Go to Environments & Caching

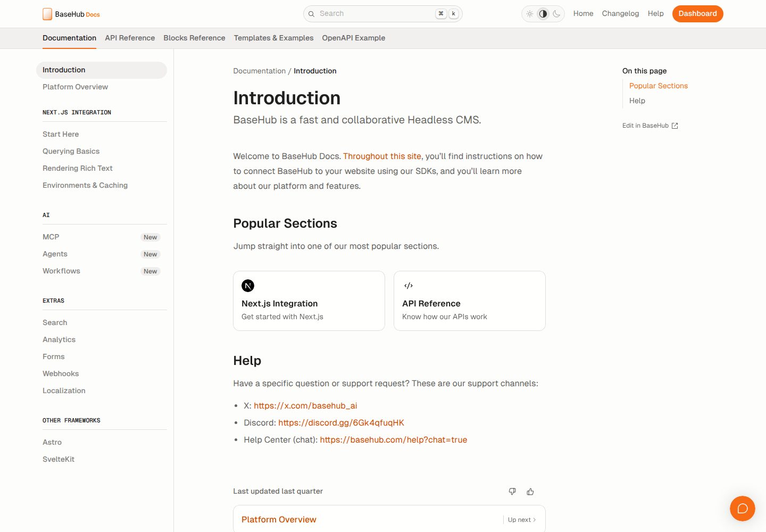(x=102, y=186)
